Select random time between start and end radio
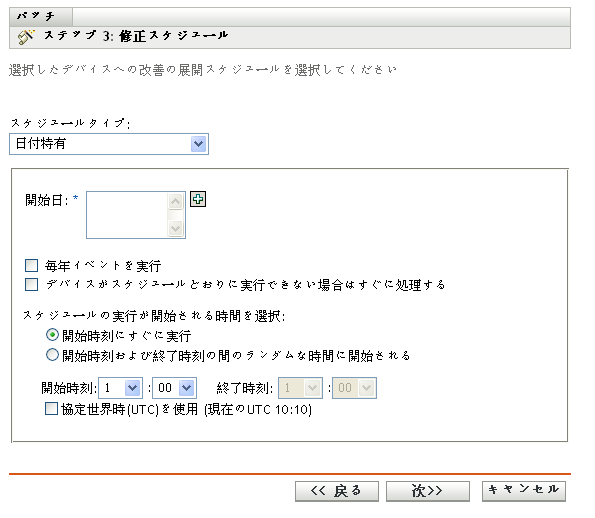The width and height of the screenshot is (595, 518). [x=52, y=355]
